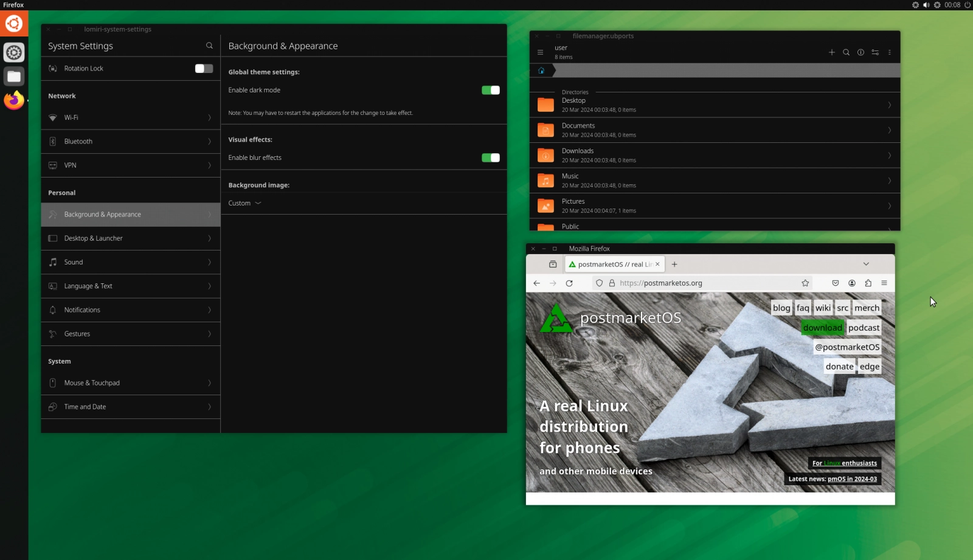Screen dimensions: 973x560
Task: Expand the Custom background image dropdown
Action: [x=244, y=203]
